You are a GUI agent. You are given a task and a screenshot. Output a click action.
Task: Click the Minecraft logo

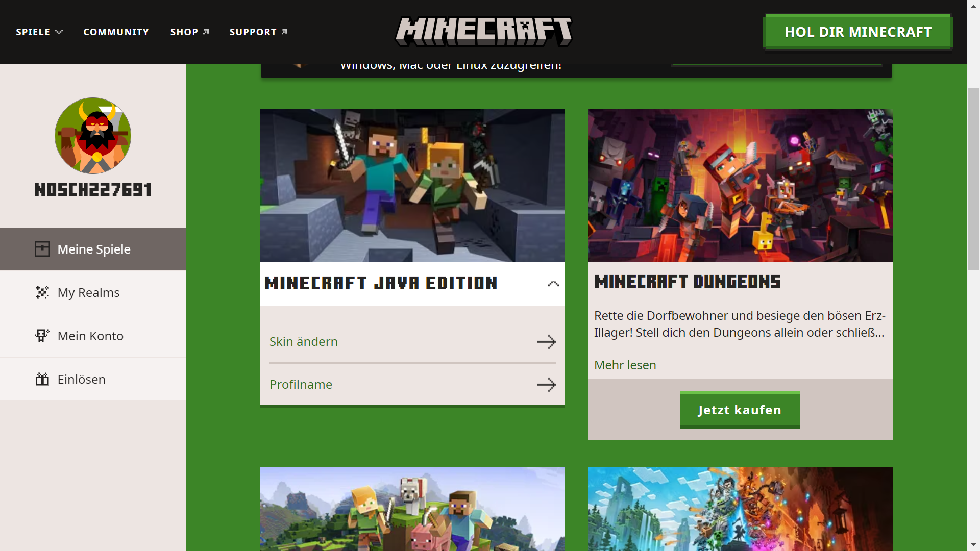tap(483, 32)
